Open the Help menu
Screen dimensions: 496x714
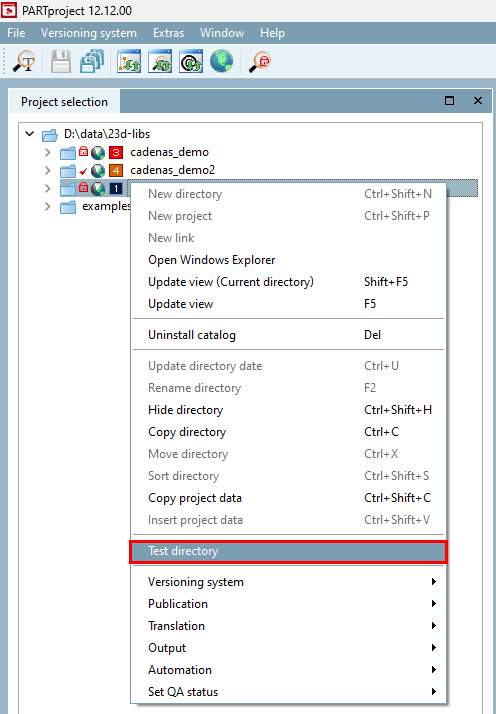click(272, 33)
